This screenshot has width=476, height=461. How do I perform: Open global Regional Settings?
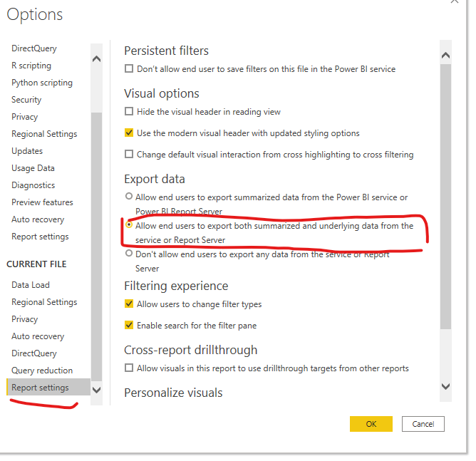[44, 134]
